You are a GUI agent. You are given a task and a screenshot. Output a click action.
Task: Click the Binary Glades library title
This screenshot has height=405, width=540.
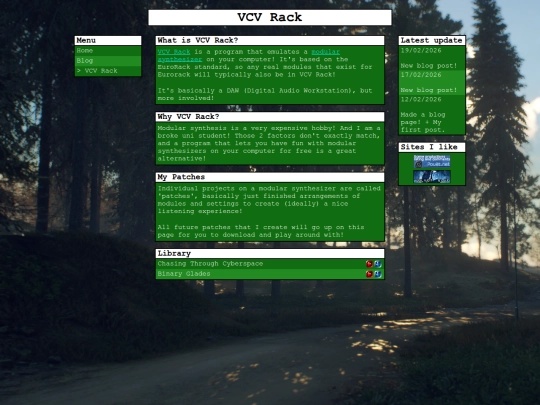point(184,274)
